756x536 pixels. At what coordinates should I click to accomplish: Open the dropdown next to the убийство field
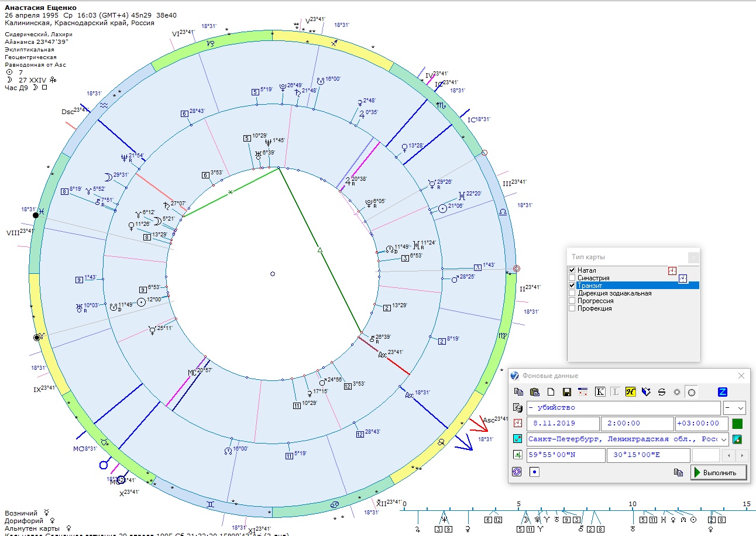pos(740,408)
